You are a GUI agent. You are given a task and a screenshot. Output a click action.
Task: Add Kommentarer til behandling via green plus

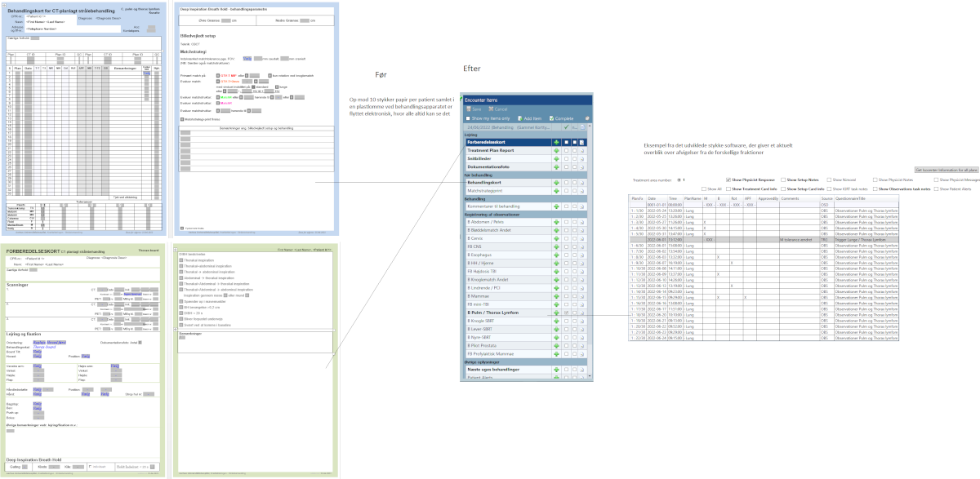coord(556,206)
